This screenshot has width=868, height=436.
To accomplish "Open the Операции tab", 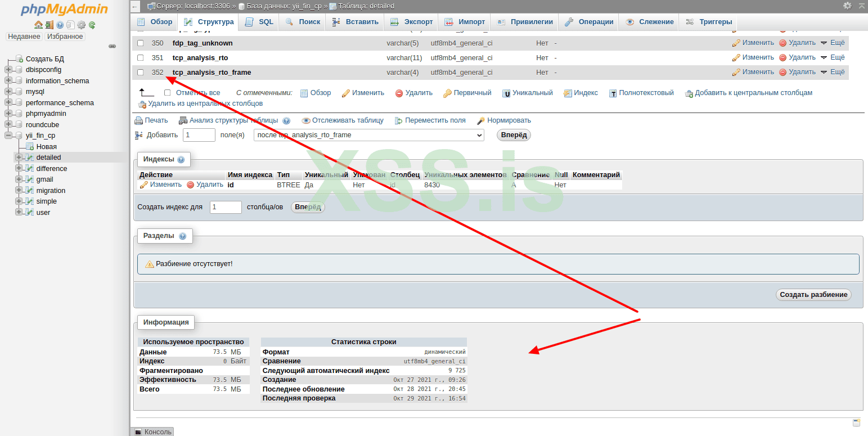I will coord(588,22).
